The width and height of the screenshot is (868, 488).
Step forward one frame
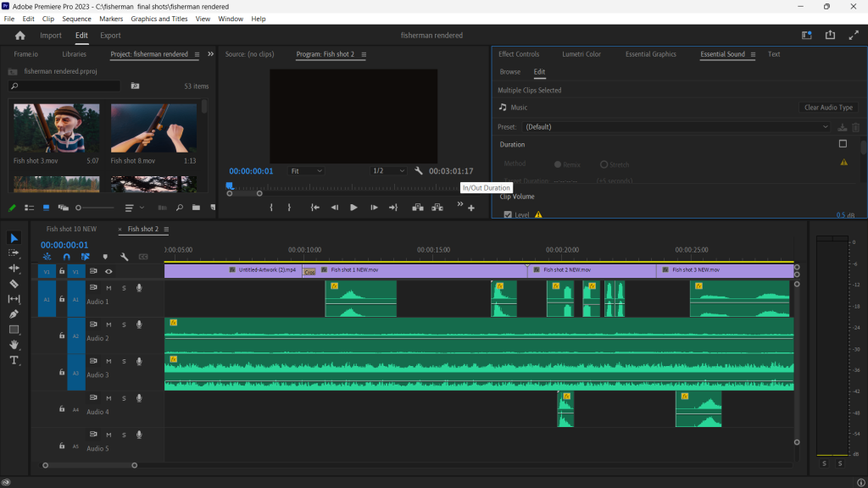pyautogui.click(x=374, y=208)
